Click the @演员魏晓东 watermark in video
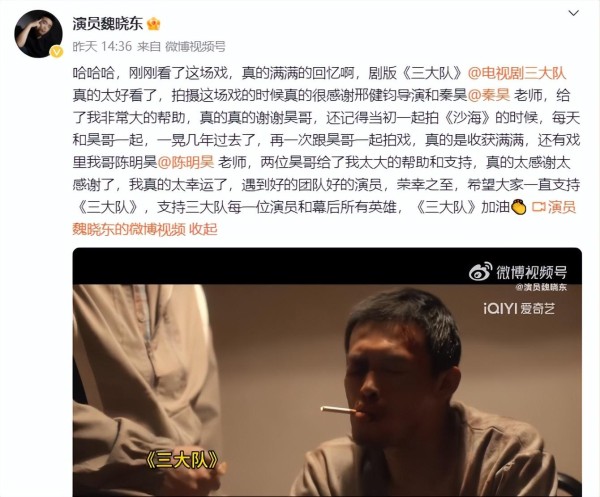The width and height of the screenshot is (600, 497). click(540, 287)
